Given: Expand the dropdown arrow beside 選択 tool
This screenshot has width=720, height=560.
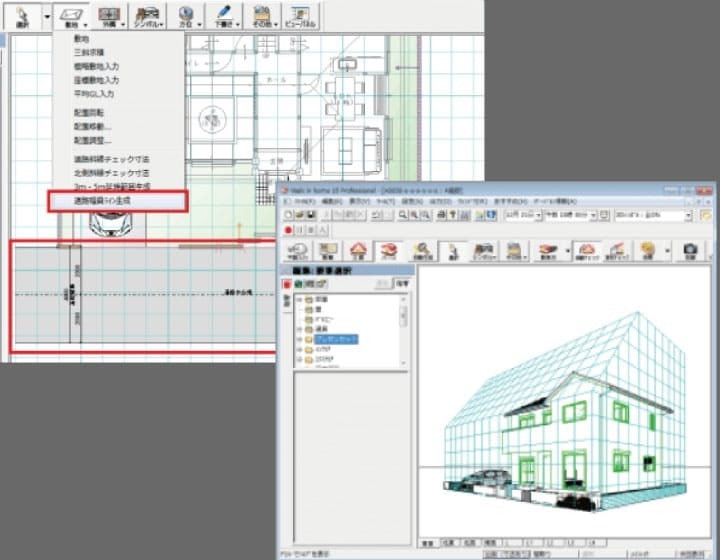Looking at the screenshot, I should tap(46, 16).
